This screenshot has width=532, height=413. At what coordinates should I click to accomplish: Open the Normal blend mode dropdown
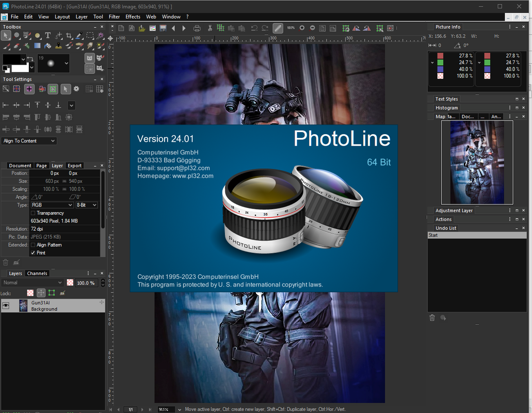(32, 283)
